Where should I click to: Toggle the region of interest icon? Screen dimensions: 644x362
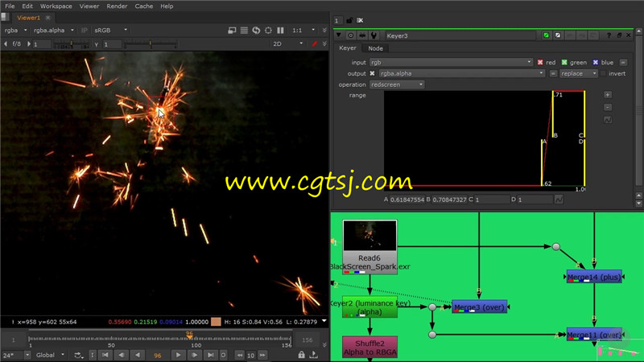[x=268, y=31]
